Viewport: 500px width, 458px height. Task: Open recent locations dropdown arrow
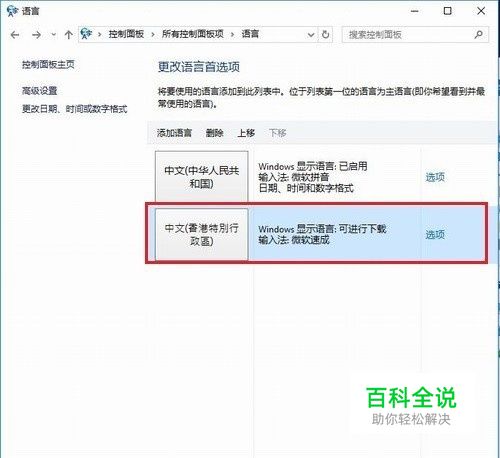click(x=53, y=34)
